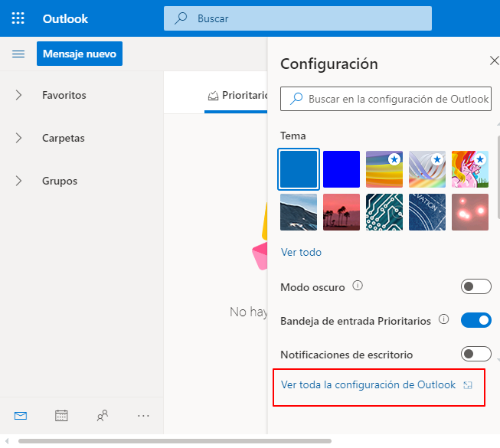This screenshot has height=448, width=500.
Task: Expand the Favoritos chevron
Action: [x=18, y=95]
